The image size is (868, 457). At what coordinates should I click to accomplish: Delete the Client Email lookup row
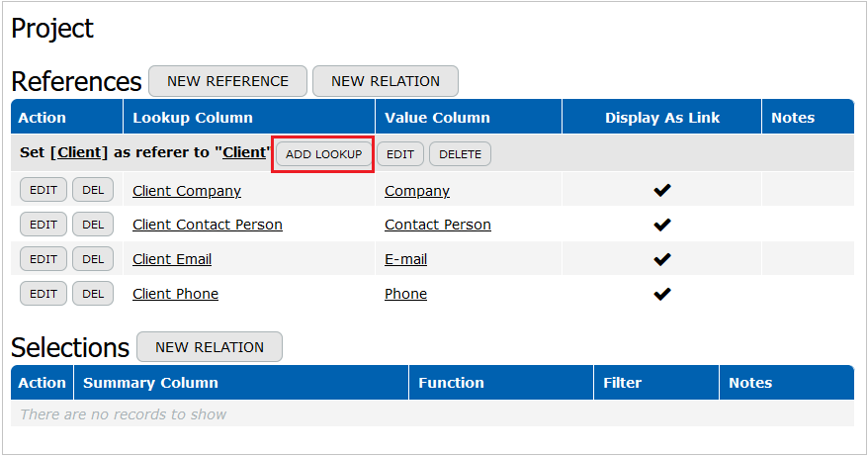(93, 259)
